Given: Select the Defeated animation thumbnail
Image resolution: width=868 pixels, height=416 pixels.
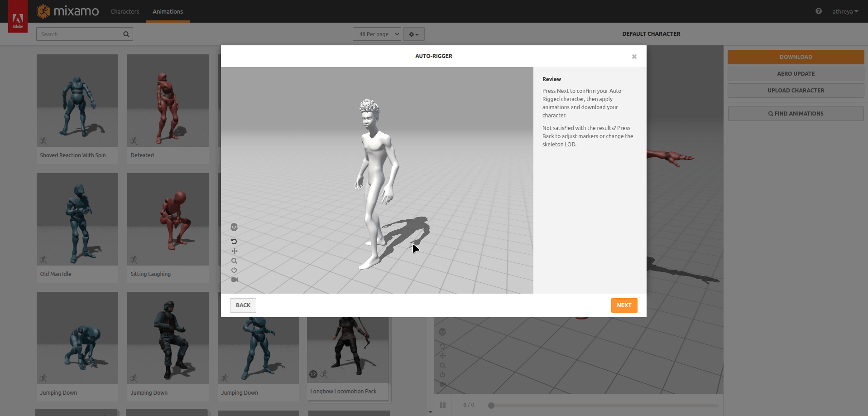Looking at the screenshot, I should (x=168, y=101).
